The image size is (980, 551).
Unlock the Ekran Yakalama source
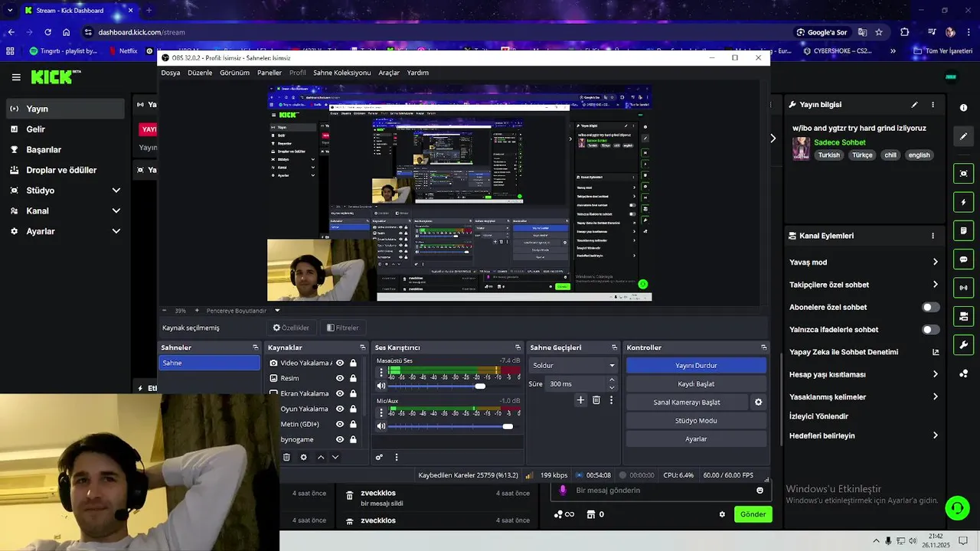pos(353,393)
